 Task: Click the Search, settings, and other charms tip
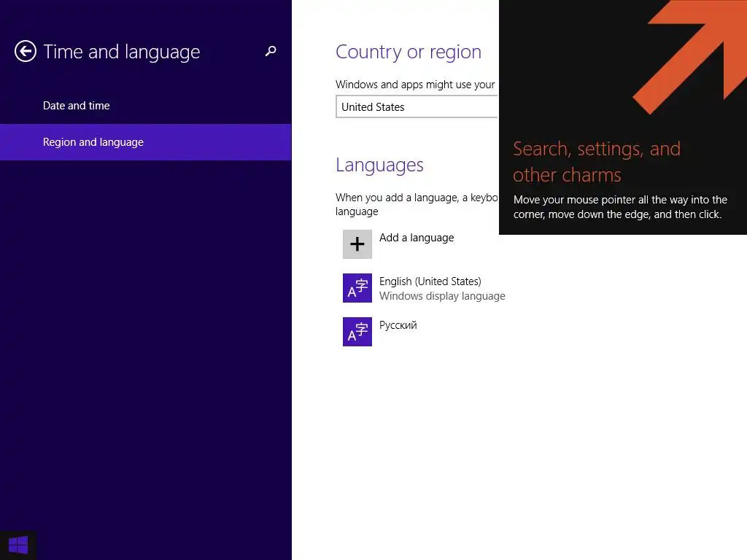click(x=623, y=117)
